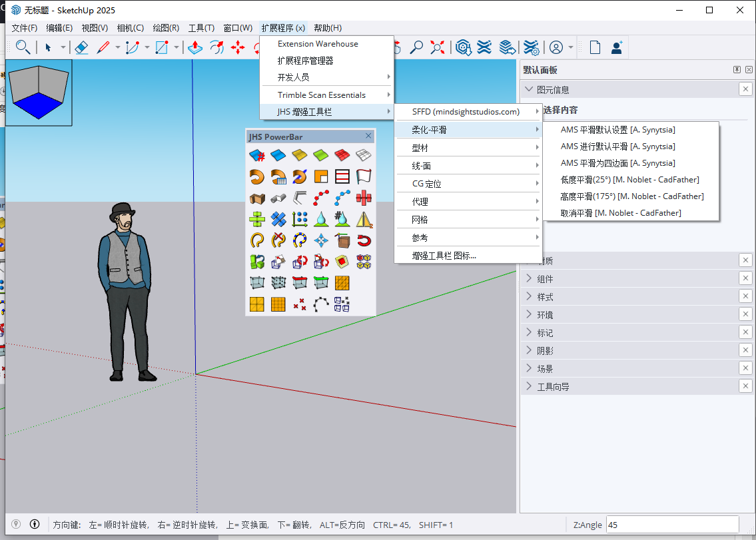Open the Rectangle tool's dropdown arrow
The width and height of the screenshot is (756, 540).
pyautogui.click(x=175, y=47)
